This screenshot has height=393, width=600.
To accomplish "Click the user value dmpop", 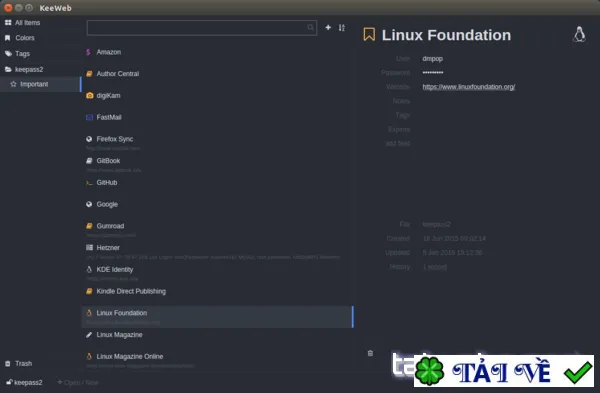I will click(x=432, y=59).
